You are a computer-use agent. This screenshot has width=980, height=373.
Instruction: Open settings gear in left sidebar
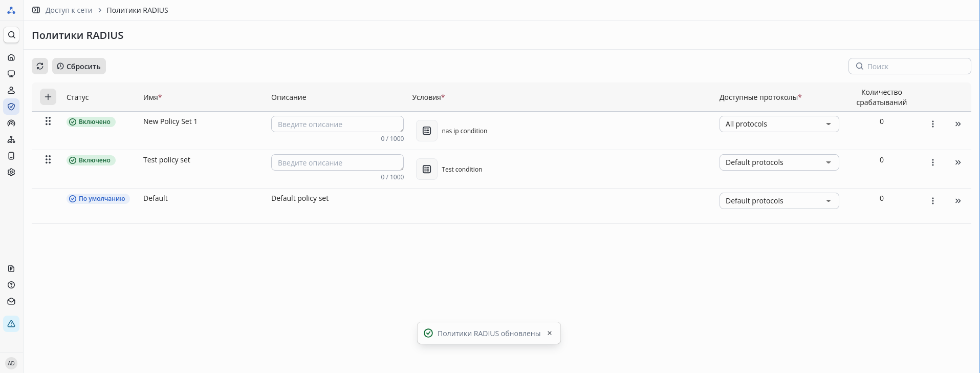point(11,172)
